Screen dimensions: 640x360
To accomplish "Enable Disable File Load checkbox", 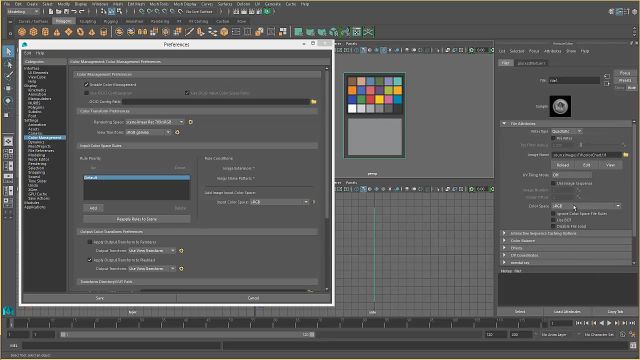I will [x=553, y=226].
